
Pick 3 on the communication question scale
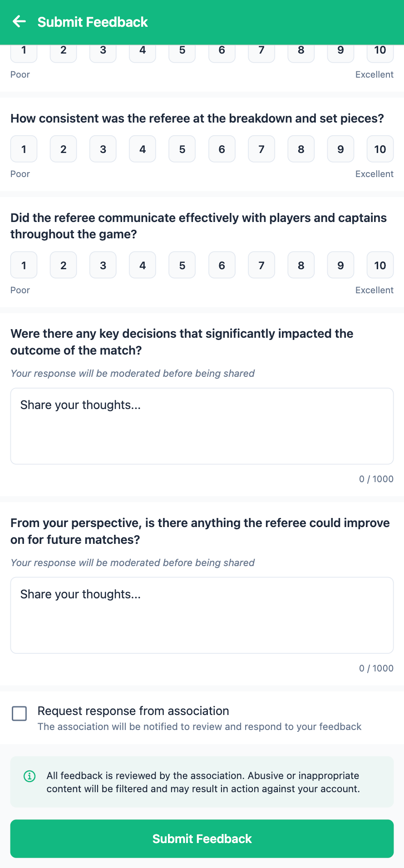coord(103,265)
